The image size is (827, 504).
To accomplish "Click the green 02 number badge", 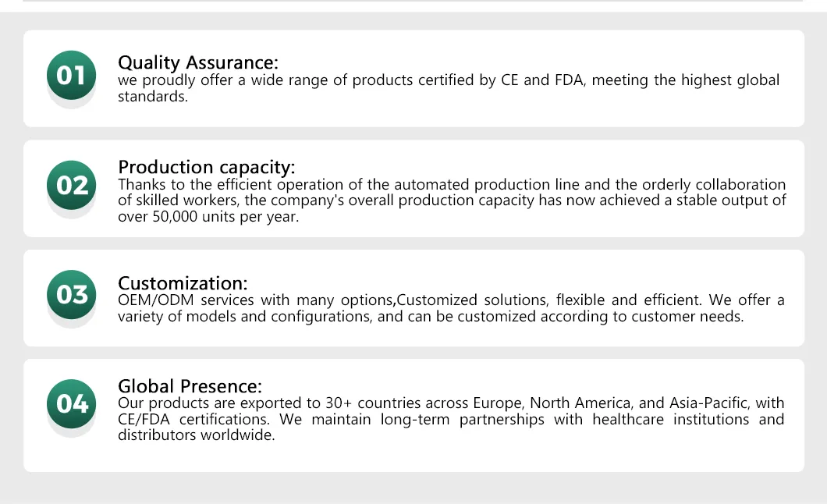I will pyautogui.click(x=72, y=186).
